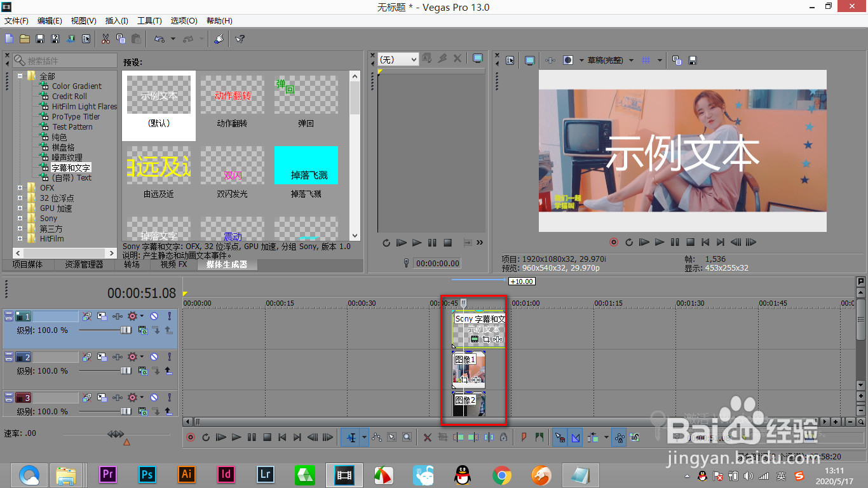Click the What's This help icon
The image size is (868, 488).
(x=240, y=39)
